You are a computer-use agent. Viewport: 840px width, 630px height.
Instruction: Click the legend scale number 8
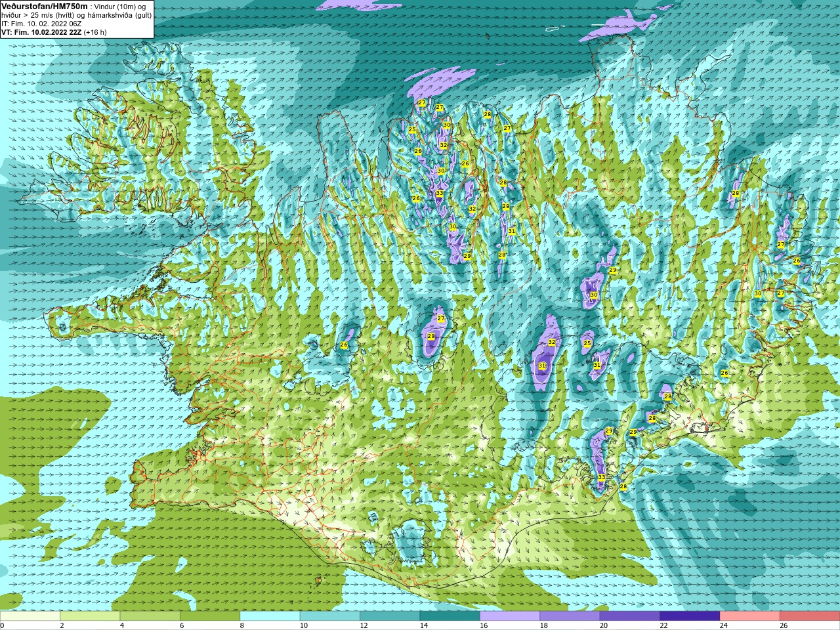click(241, 625)
